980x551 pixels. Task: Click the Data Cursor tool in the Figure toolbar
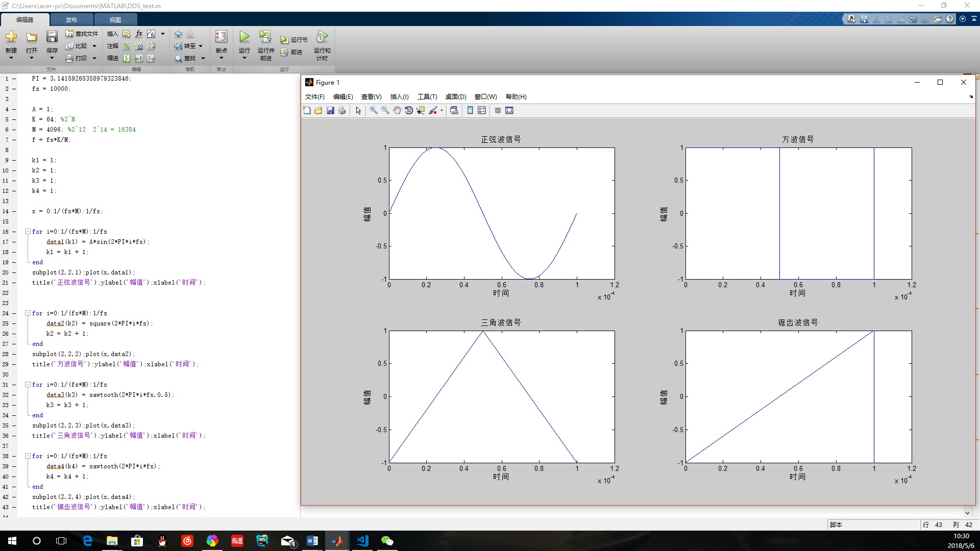click(420, 111)
